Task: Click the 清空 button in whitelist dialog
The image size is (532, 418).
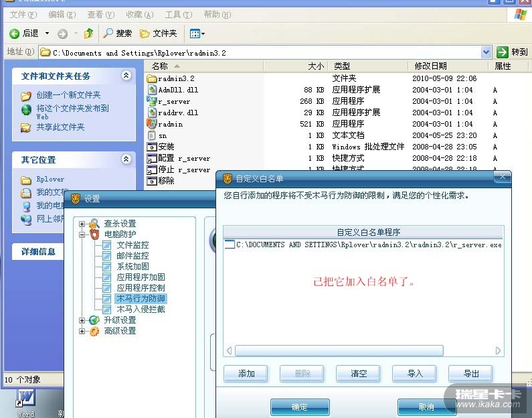Action: coord(358,374)
